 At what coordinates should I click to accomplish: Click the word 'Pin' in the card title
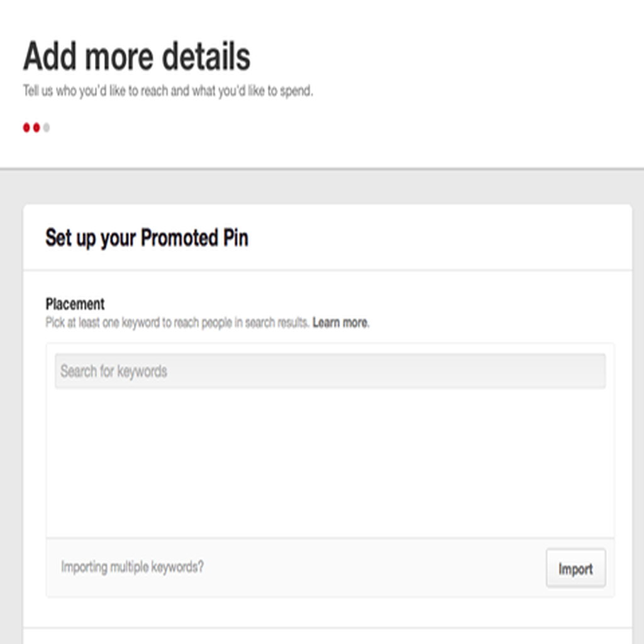(x=236, y=238)
